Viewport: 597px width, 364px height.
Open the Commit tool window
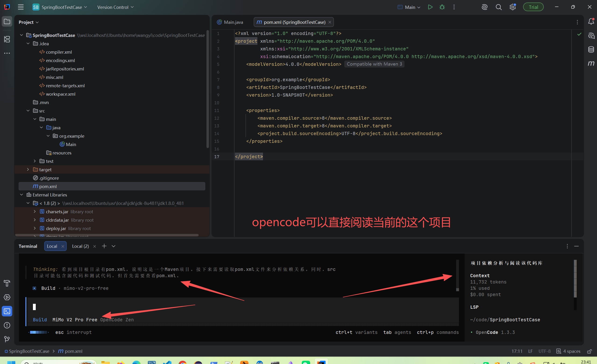[x=7, y=39]
